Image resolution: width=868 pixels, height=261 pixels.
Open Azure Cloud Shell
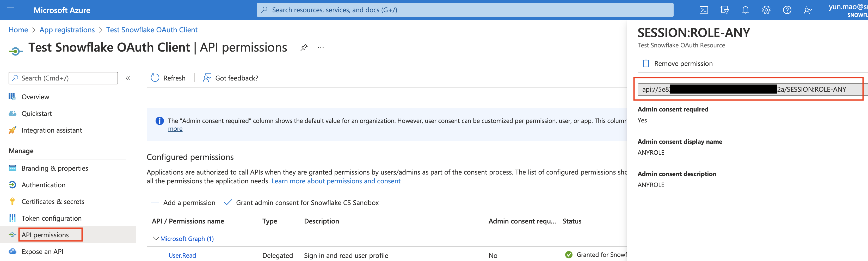coord(704,10)
